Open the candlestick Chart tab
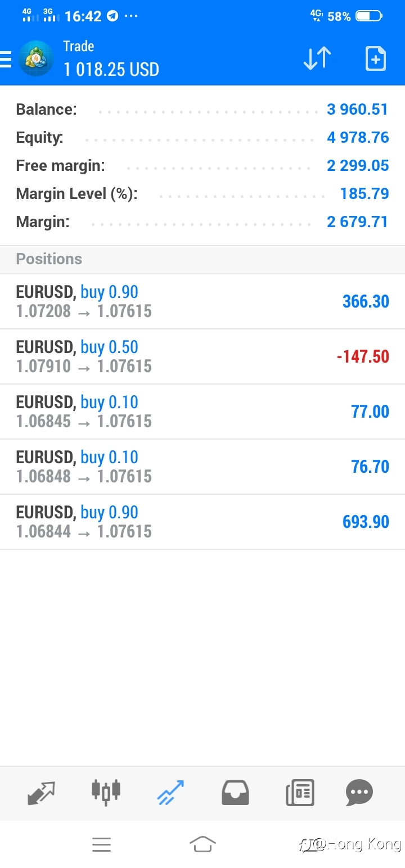This screenshot has width=405, height=868. click(106, 792)
